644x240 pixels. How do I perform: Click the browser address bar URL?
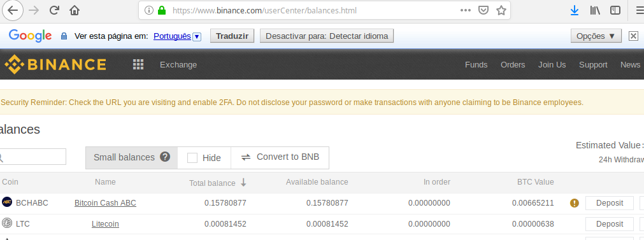click(264, 11)
